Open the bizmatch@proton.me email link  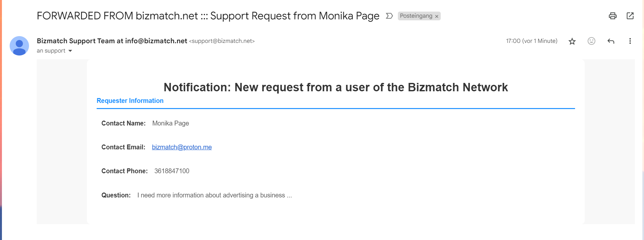(x=182, y=147)
